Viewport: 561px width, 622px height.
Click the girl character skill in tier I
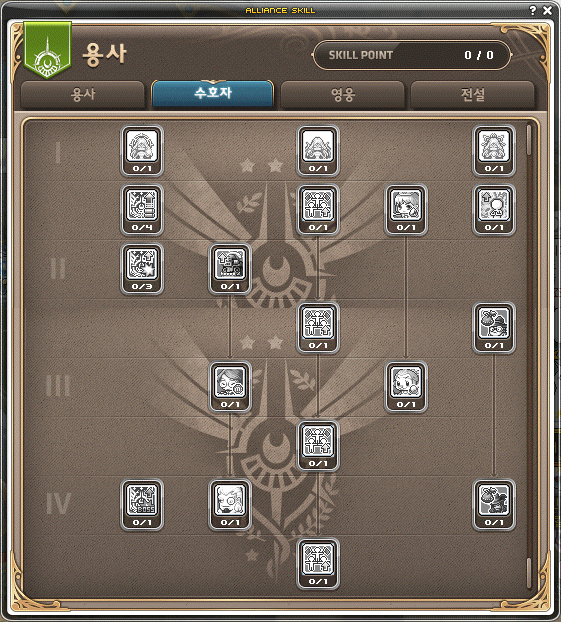coord(406,210)
